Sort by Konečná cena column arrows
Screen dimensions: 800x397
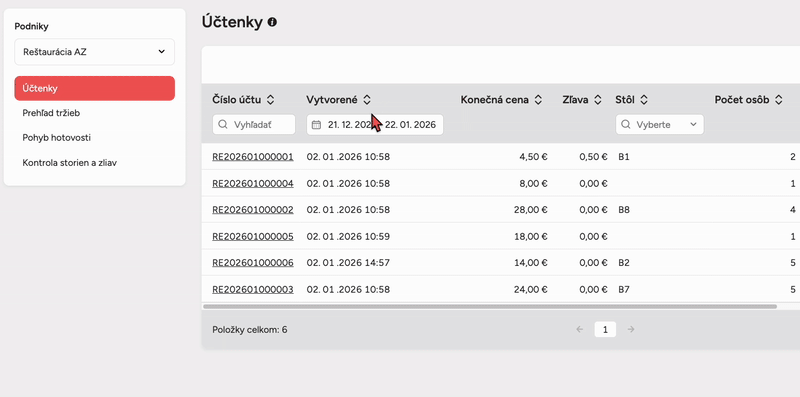[x=538, y=100]
